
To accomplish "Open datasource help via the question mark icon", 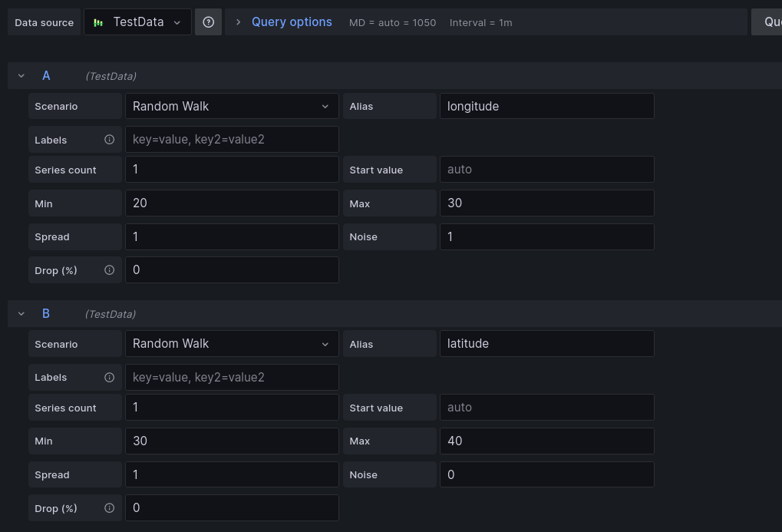I will (207, 21).
